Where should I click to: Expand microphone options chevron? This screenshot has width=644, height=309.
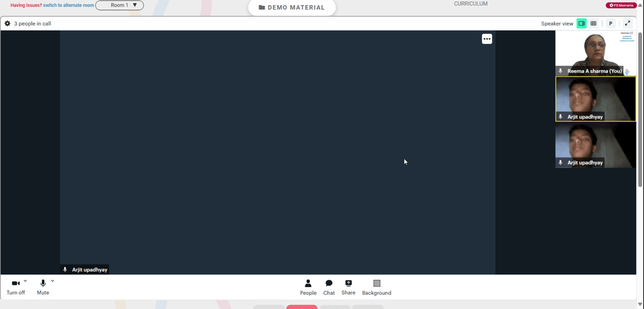[53, 281]
